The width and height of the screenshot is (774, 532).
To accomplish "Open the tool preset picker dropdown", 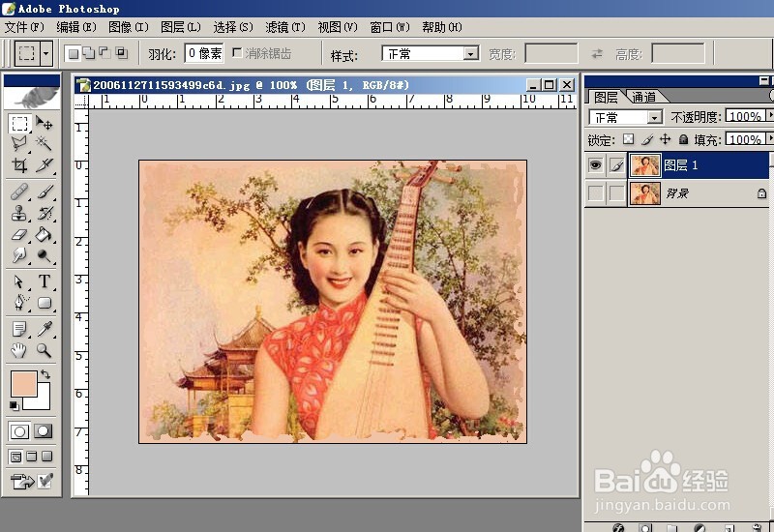I will tap(46, 53).
